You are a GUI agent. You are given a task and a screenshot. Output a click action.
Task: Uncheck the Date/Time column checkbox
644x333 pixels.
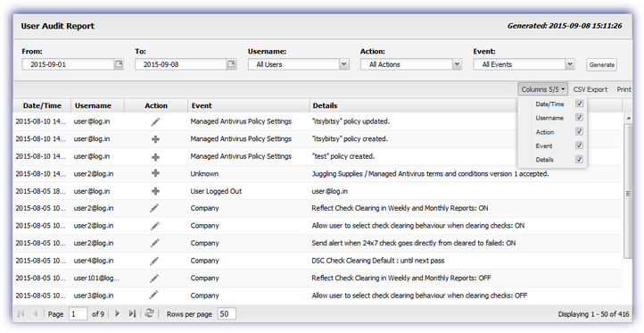coord(579,104)
